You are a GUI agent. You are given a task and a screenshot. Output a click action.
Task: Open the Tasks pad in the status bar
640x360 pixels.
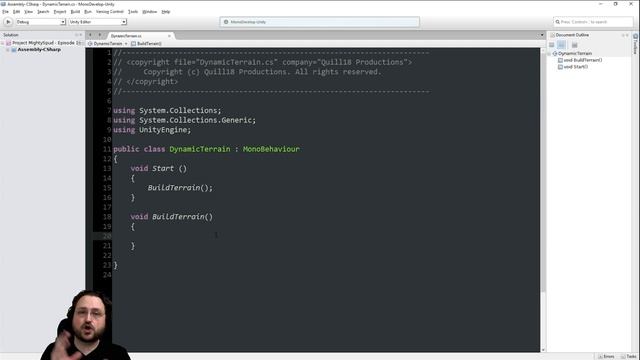629,356
